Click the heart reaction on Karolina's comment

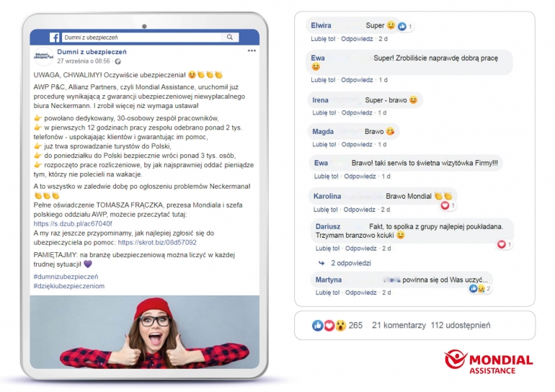445,205
